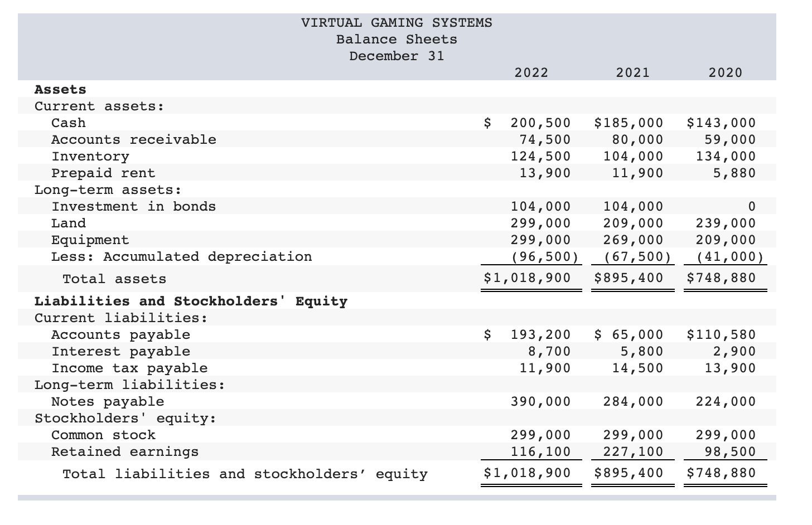Select 2021 Total assets value $895,400
This screenshot has width=812, height=525.
629,278
